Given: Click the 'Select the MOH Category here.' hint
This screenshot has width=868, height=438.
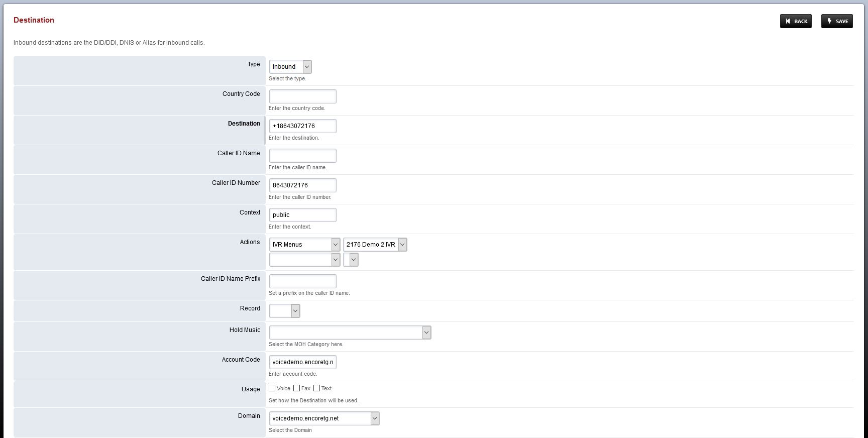Looking at the screenshot, I should pyautogui.click(x=306, y=345).
